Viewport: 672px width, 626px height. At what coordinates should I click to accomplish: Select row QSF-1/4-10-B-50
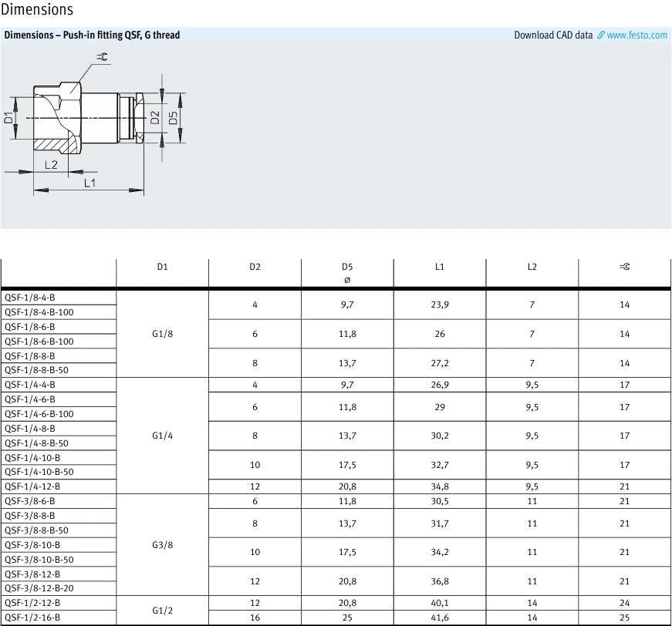click(59, 472)
